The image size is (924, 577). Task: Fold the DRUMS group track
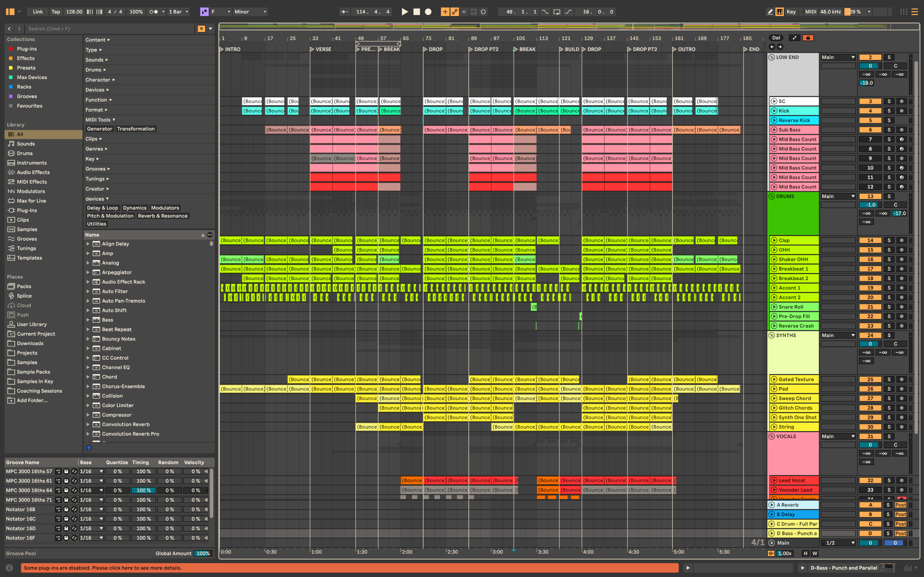tap(771, 197)
